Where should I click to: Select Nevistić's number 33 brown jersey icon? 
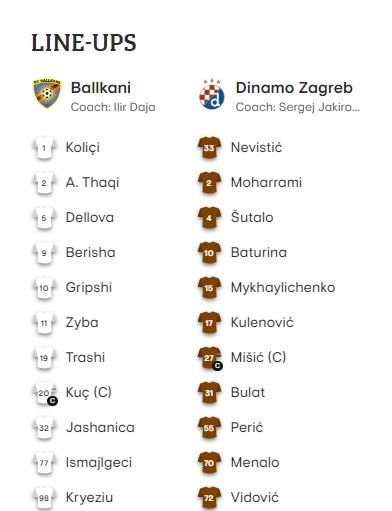pyautogui.click(x=209, y=148)
